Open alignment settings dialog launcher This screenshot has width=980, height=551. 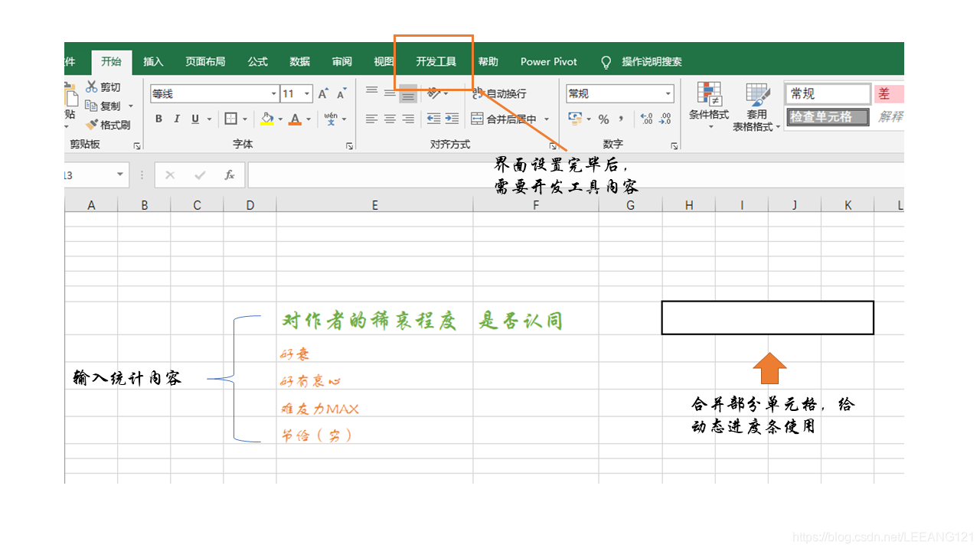click(x=552, y=145)
